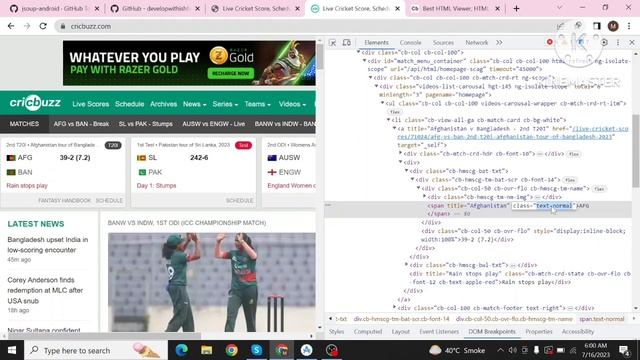The width and height of the screenshot is (640, 360).
Task: Click the Razer Gold Recharge Now button
Action: coord(231,73)
